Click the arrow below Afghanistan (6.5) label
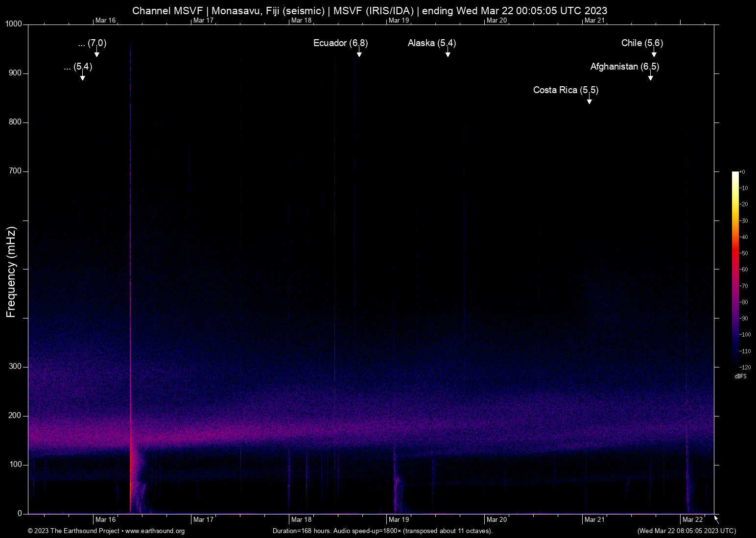756x538 pixels. tap(650, 76)
